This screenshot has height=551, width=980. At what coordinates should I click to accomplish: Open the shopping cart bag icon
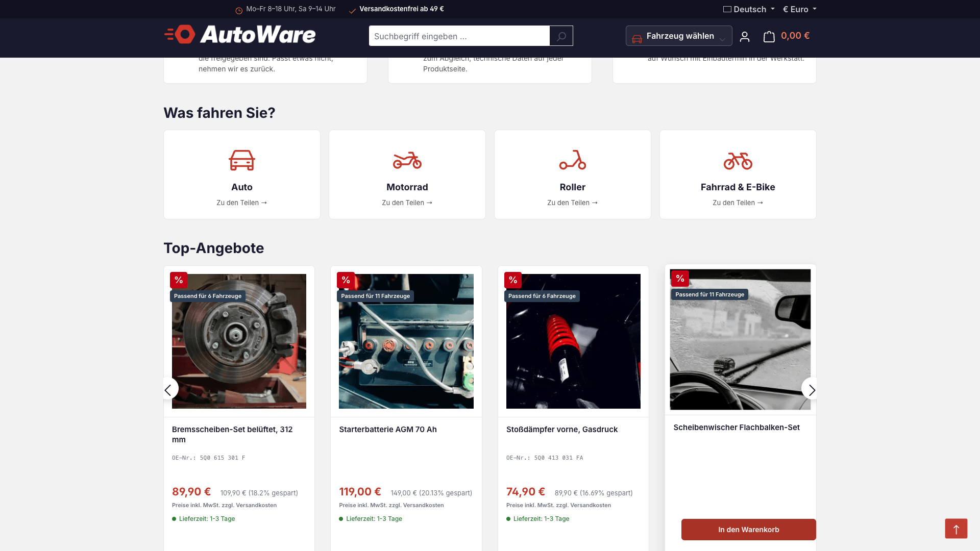(x=769, y=36)
